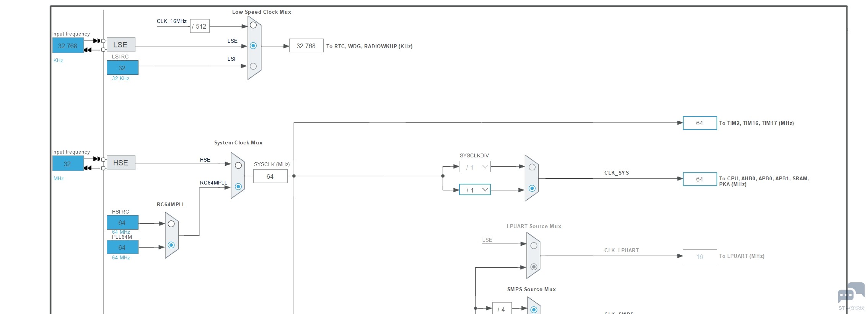The image size is (868, 314).
Task: Click the SYSCLKDIV label
Action: point(474,156)
